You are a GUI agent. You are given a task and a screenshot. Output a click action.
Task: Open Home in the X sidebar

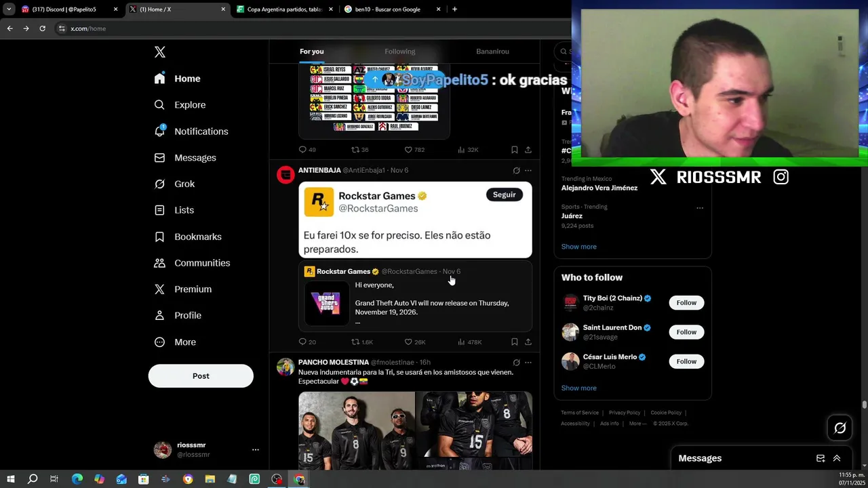pos(177,79)
